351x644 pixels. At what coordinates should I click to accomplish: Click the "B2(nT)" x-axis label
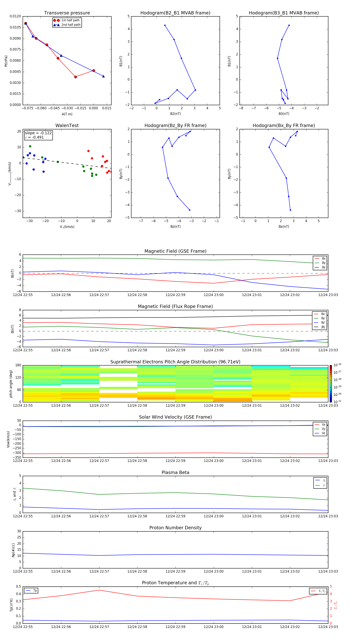point(175,114)
